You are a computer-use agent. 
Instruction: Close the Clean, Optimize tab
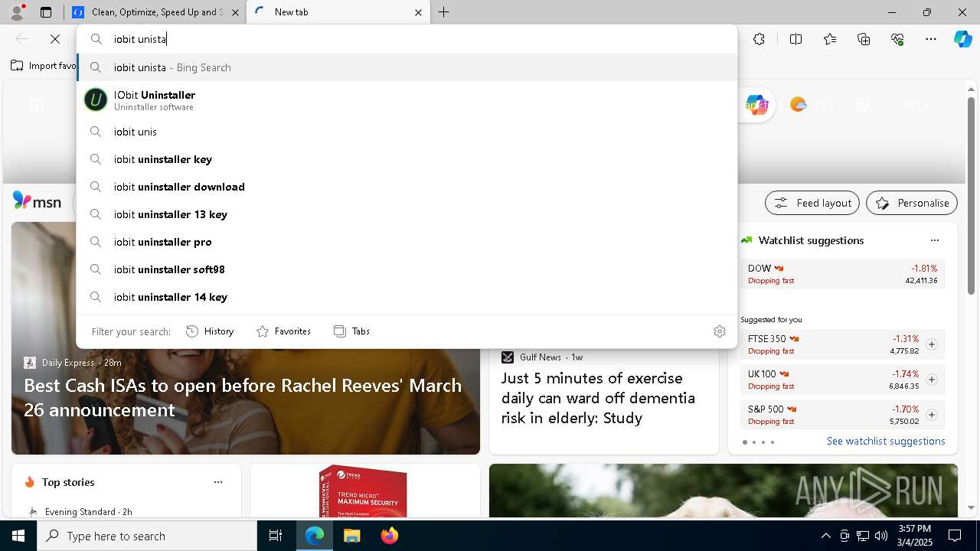point(235,12)
